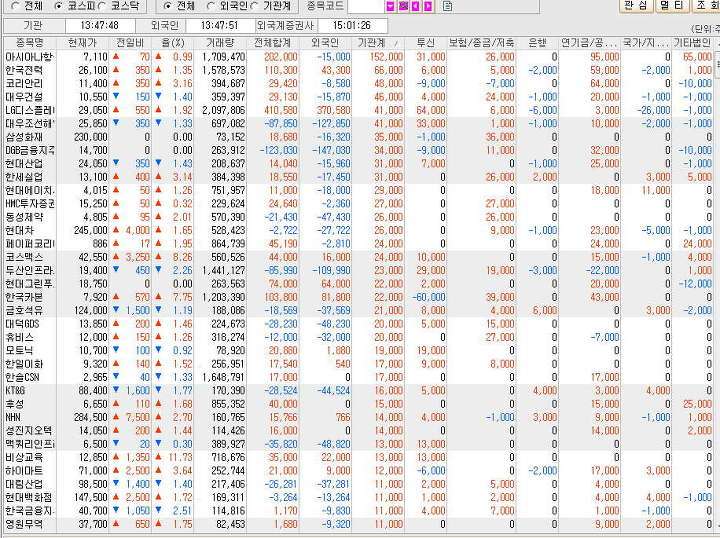Screen dimensions: 720x538
Task: Select the 금호석유 stock name
Action: (x=24, y=310)
